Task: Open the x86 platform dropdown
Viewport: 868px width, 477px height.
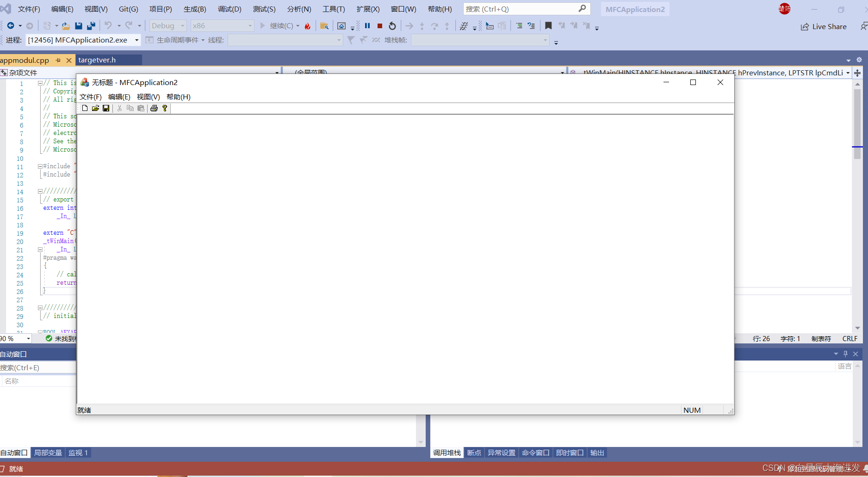Action: (222, 26)
